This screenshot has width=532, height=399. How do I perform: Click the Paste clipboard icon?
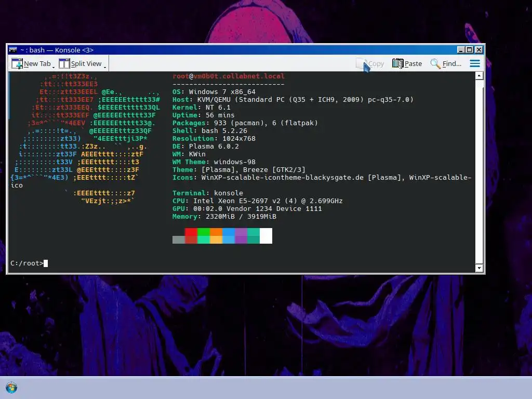click(x=397, y=63)
